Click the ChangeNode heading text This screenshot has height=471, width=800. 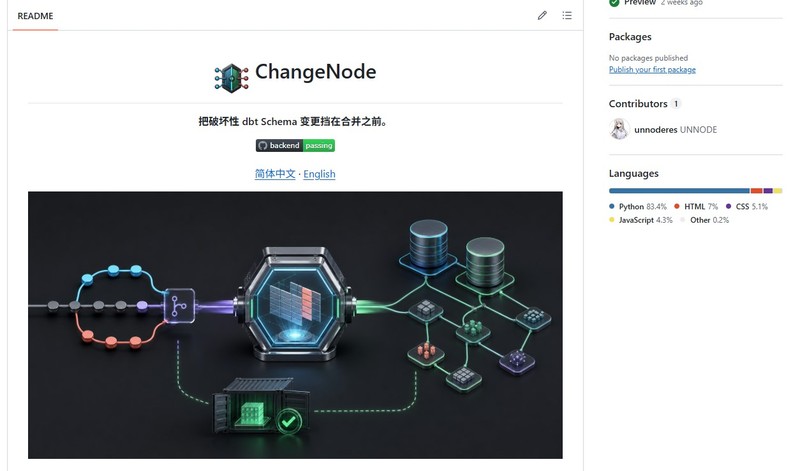click(x=315, y=72)
